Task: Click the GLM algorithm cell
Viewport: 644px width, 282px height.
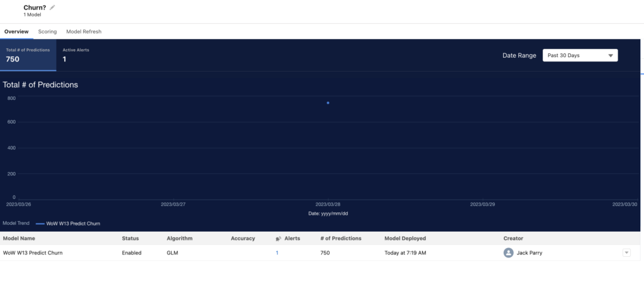Action: point(172,253)
